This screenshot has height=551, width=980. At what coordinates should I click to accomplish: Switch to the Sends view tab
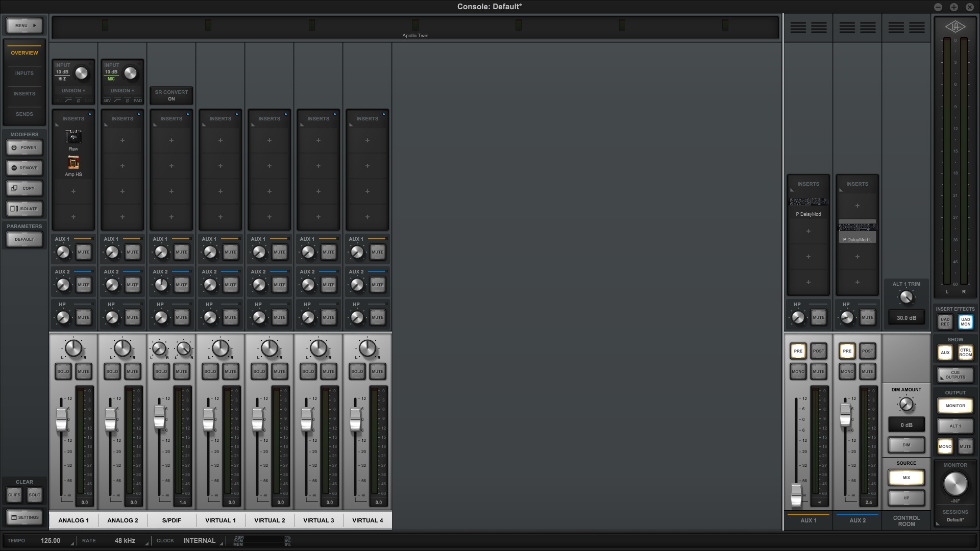[x=24, y=114]
